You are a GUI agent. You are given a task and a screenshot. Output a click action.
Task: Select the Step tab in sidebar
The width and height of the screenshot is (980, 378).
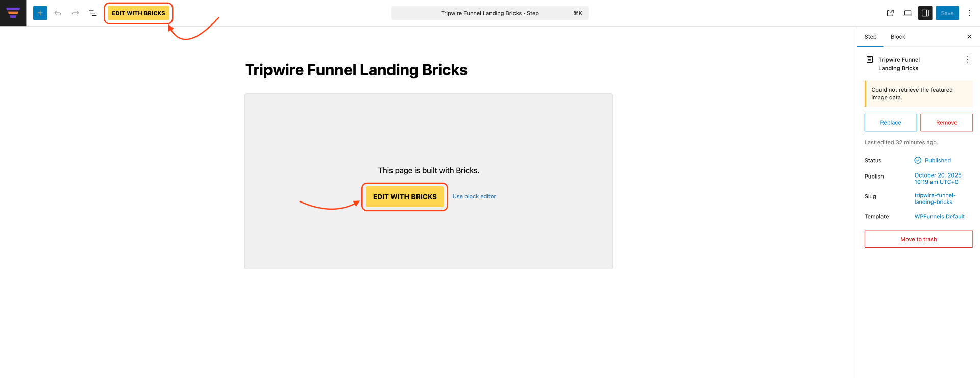pos(870,37)
